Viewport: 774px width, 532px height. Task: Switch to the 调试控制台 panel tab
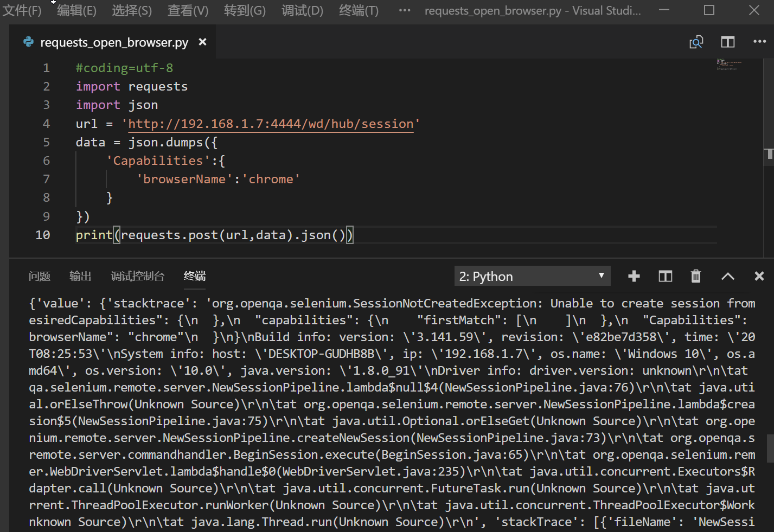point(137,276)
